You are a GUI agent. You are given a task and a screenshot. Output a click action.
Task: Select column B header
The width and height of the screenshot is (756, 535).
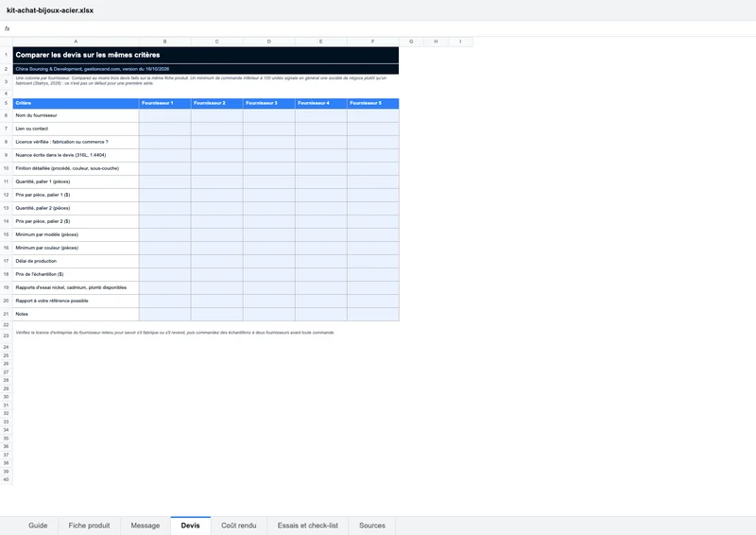tap(164, 42)
